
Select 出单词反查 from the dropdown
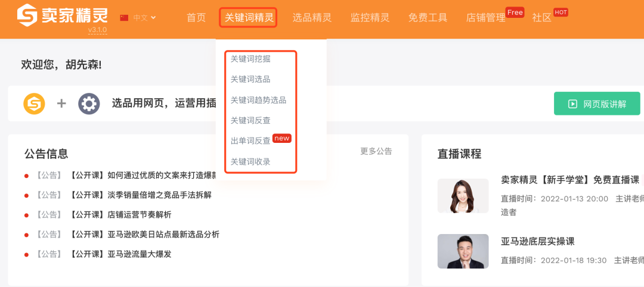[250, 141]
